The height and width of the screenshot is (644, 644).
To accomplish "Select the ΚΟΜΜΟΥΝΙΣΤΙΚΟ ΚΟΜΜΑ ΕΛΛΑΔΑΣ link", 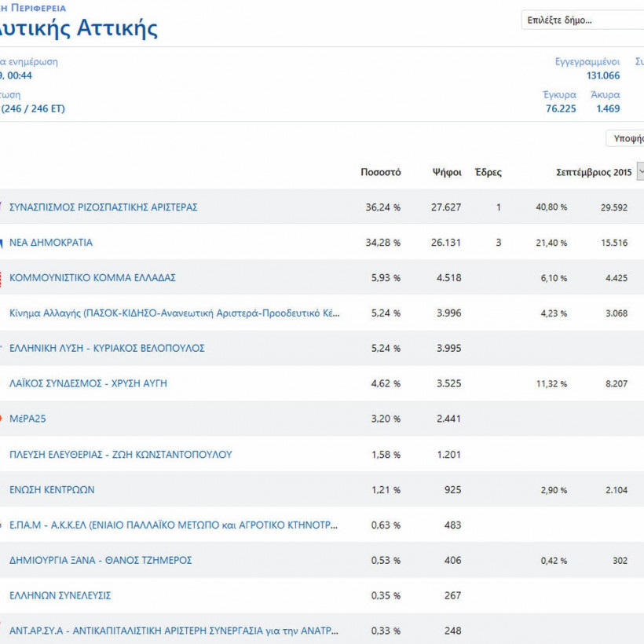I will pyautogui.click(x=93, y=278).
